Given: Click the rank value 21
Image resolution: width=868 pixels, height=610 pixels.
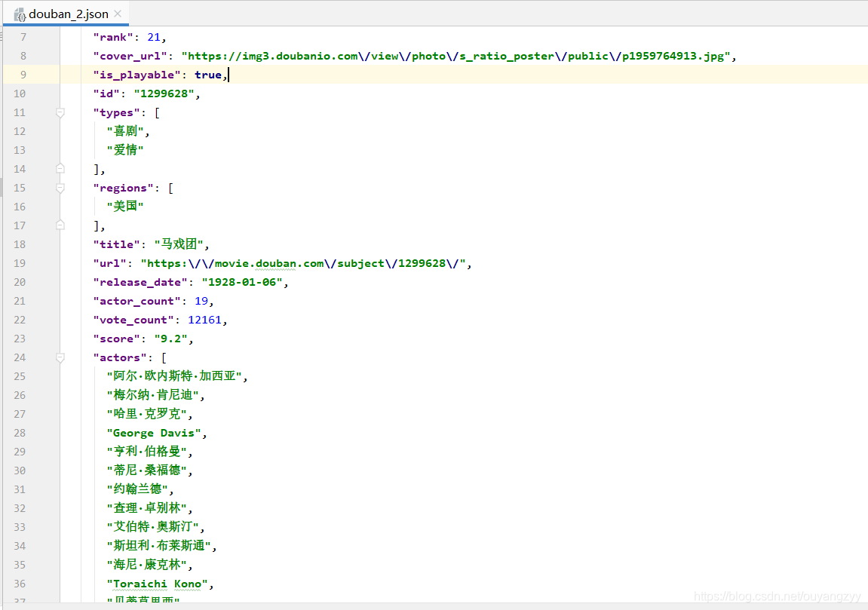Looking at the screenshot, I should click(x=153, y=37).
